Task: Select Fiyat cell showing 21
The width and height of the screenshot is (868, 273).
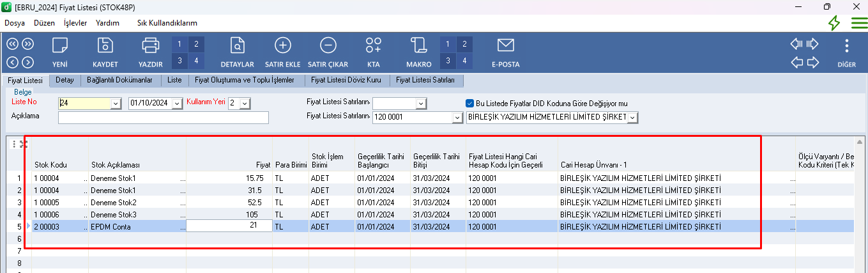Action: tap(229, 226)
